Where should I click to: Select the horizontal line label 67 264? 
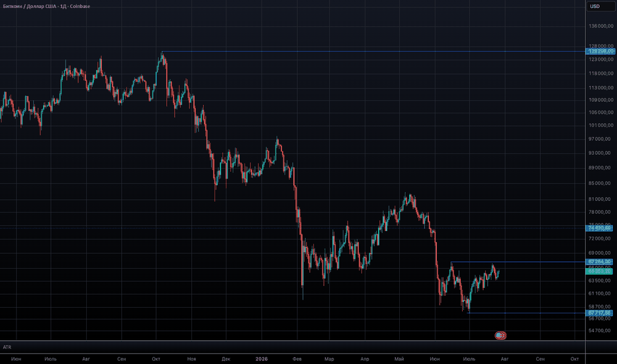(599, 261)
